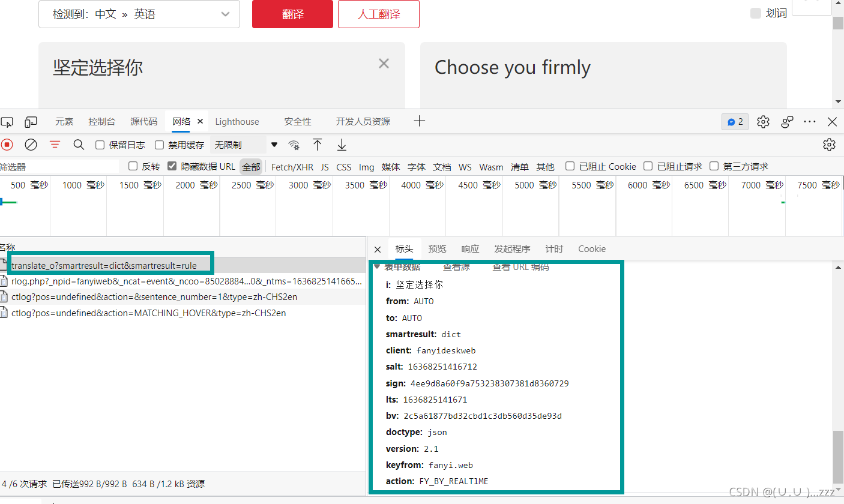Filter requests by Fetch/XHR
Screen dimensions: 844x504
(x=292, y=167)
